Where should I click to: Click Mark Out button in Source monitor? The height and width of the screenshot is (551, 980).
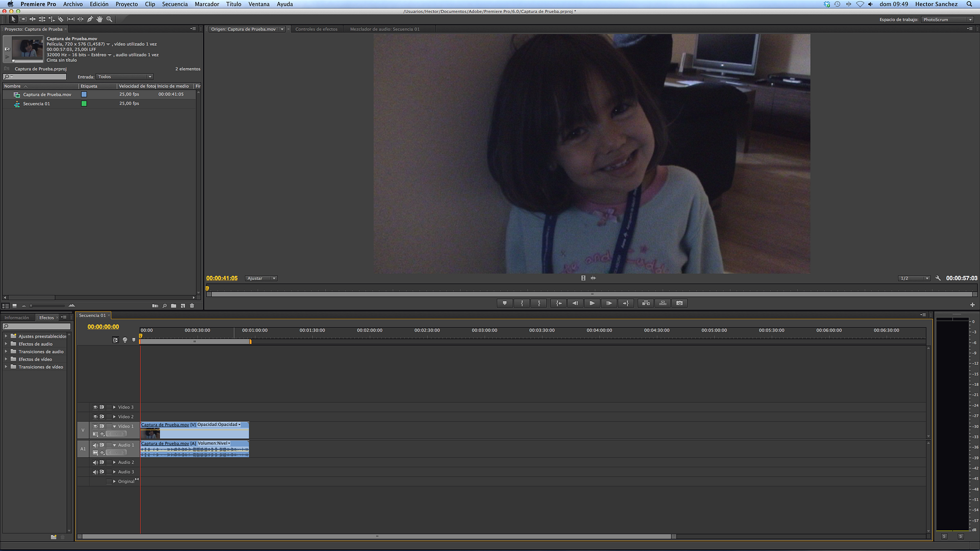coord(539,303)
